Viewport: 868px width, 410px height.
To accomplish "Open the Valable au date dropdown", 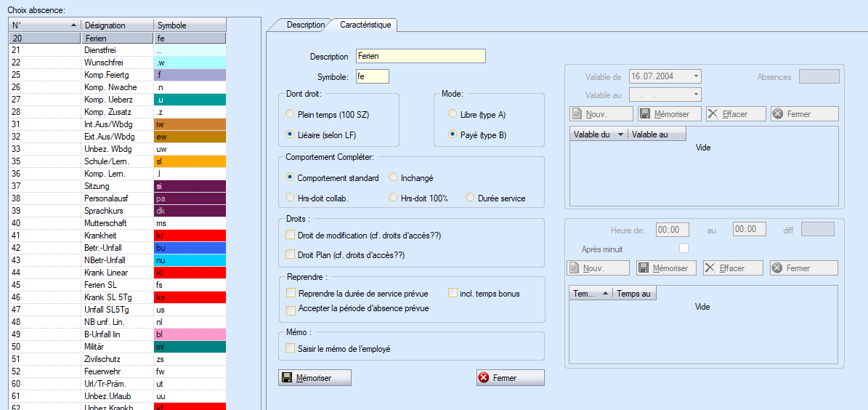I will click(x=696, y=95).
